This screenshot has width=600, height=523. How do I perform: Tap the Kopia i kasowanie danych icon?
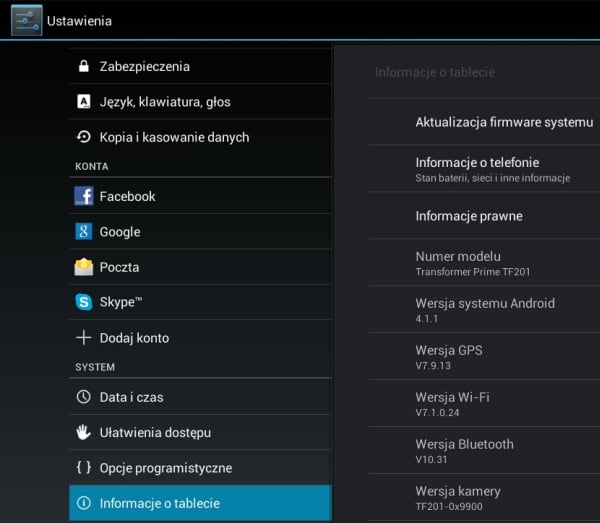(84, 137)
